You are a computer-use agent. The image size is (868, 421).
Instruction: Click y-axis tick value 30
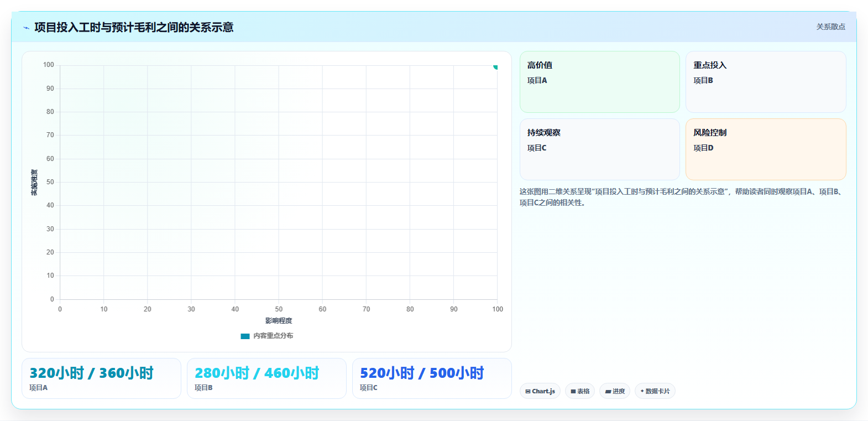point(50,229)
